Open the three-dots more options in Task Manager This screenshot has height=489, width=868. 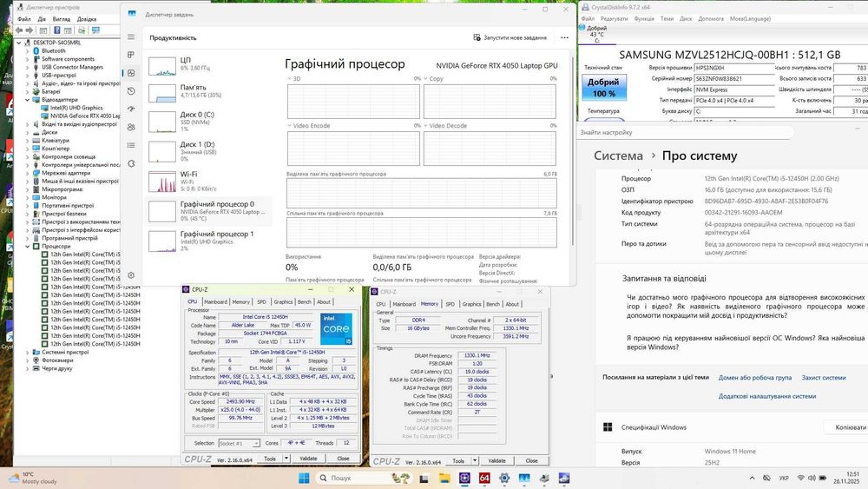564,37
